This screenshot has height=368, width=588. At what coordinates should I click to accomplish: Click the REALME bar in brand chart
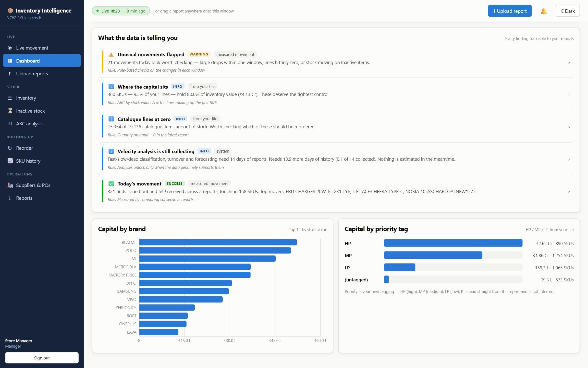(218, 242)
